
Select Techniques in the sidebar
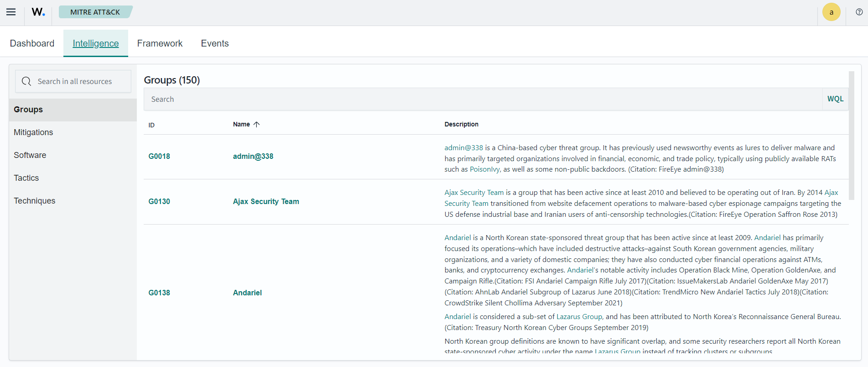click(73, 201)
